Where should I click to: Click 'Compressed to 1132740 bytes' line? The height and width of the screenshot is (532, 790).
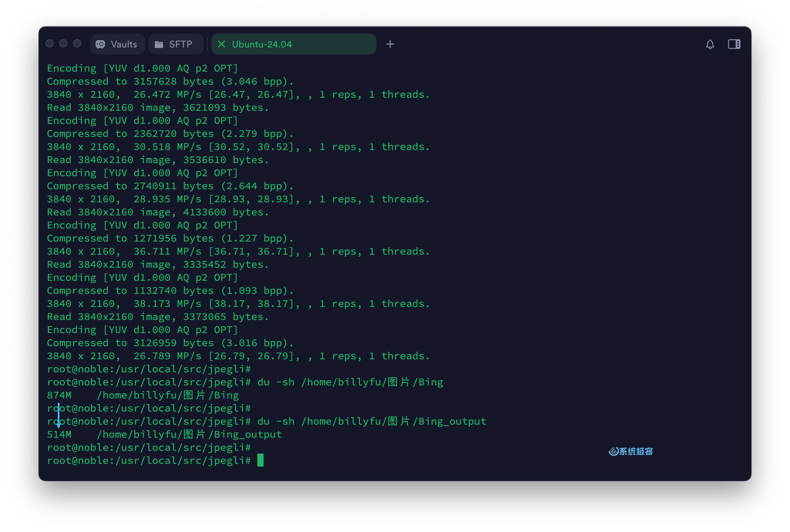pyautogui.click(x=170, y=291)
